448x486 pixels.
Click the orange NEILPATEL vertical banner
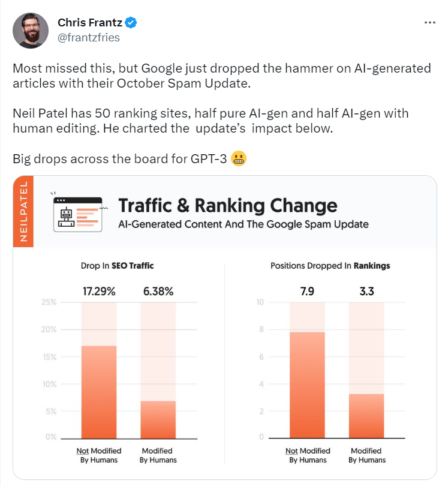(23, 211)
